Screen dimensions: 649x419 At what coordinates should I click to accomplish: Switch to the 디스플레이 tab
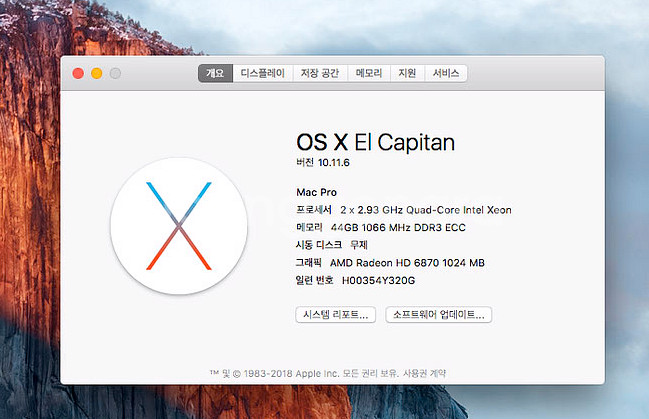point(263,73)
